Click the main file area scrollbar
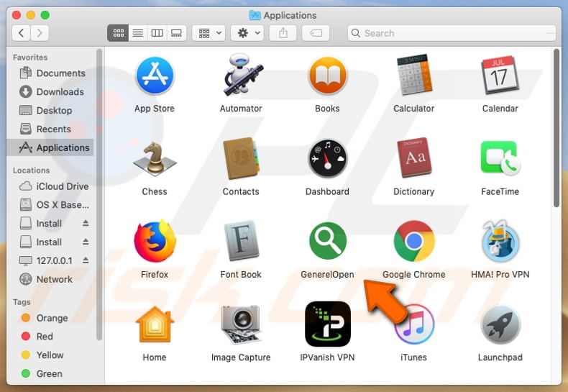This screenshot has width=568, height=392. [556, 128]
